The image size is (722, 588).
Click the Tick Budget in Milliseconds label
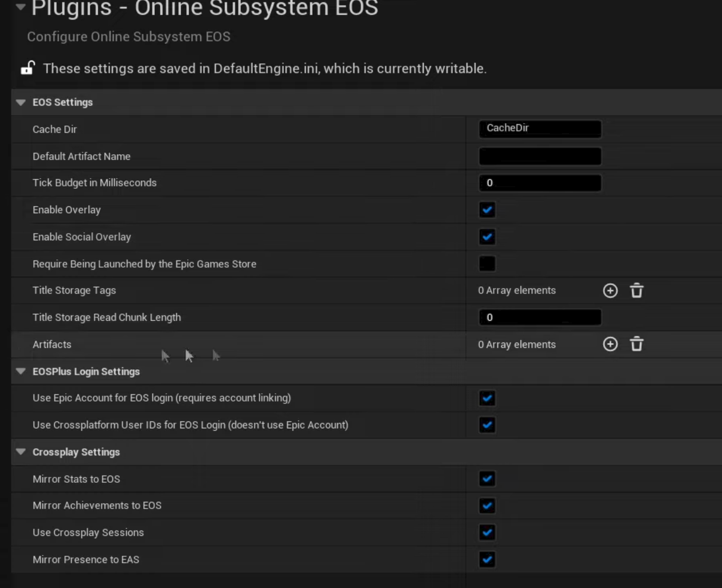(x=94, y=183)
